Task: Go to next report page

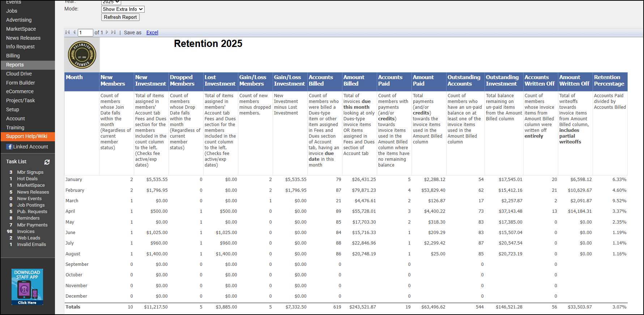Action: [x=107, y=33]
